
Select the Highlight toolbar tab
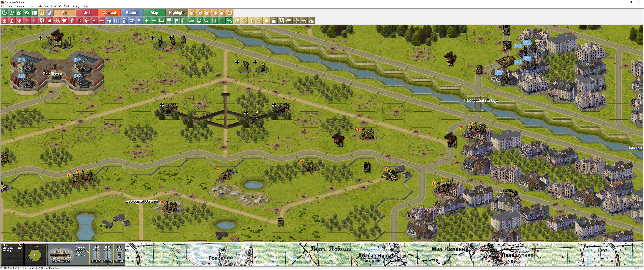177,13
